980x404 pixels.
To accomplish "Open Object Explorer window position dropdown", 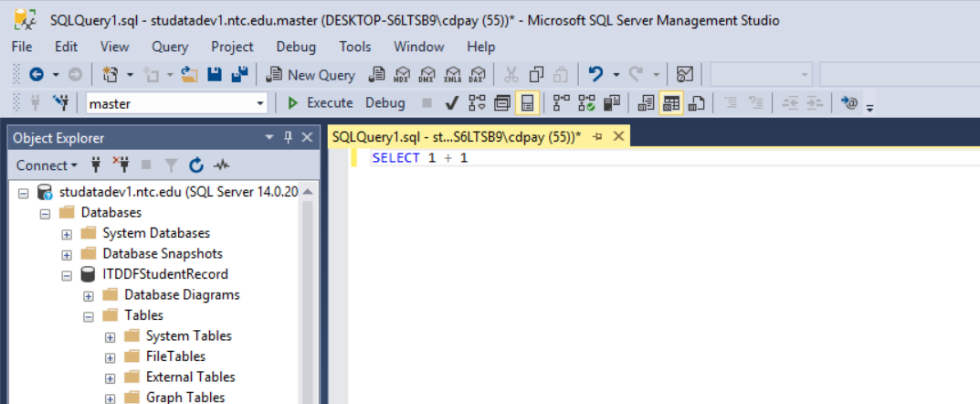I will tap(269, 137).
